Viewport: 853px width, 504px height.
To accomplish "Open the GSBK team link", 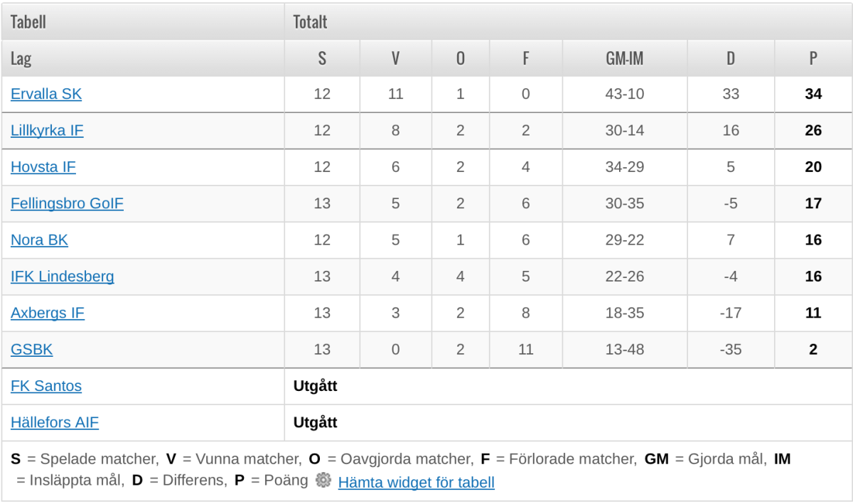I will pos(32,349).
